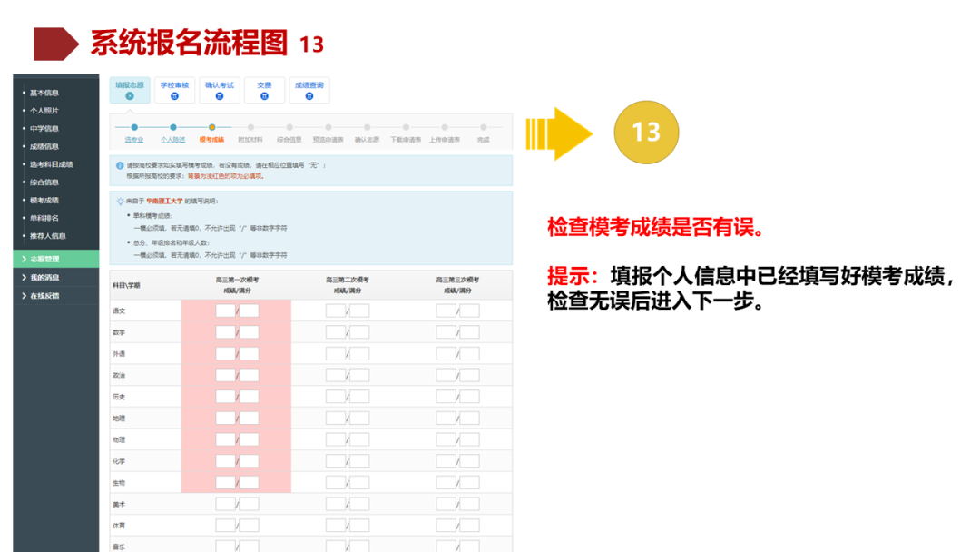The image size is (980, 552).
Task: Click the 选专业 step link
Action: 134,140
